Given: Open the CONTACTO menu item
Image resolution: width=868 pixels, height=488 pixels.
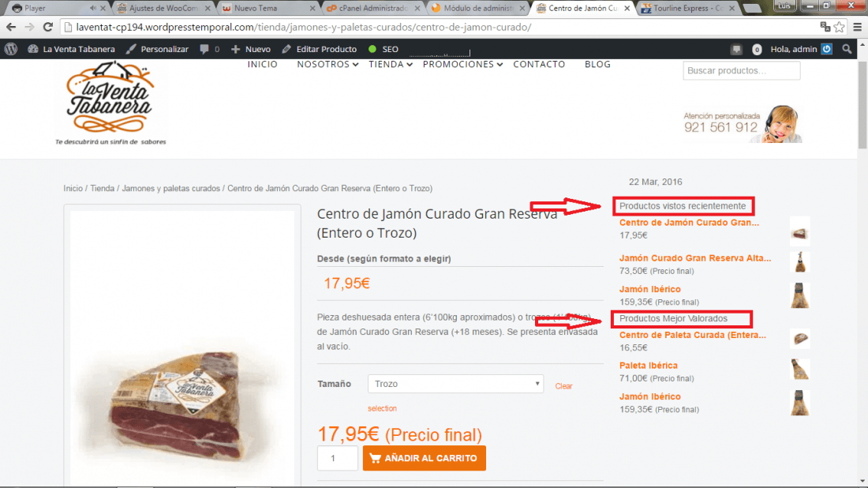Looking at the screenshot, I should click(x=539, y=64).
